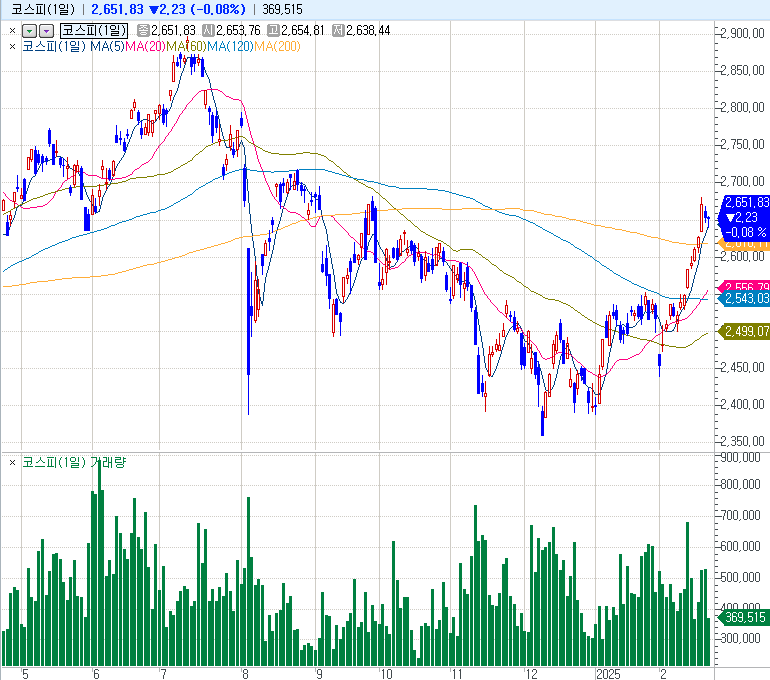Click the 시 opening price icon
The width and height of the screenshot is (770, 680).
[x=208, y=30]
